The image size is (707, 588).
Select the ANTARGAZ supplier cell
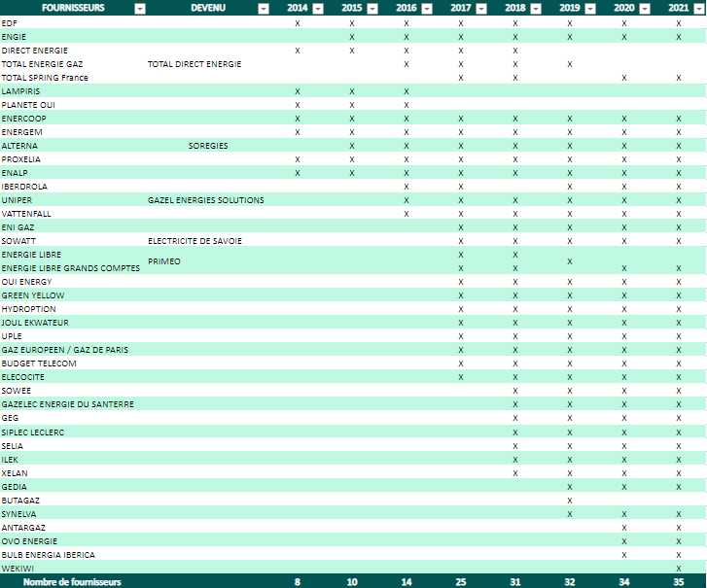click(73, 527)
